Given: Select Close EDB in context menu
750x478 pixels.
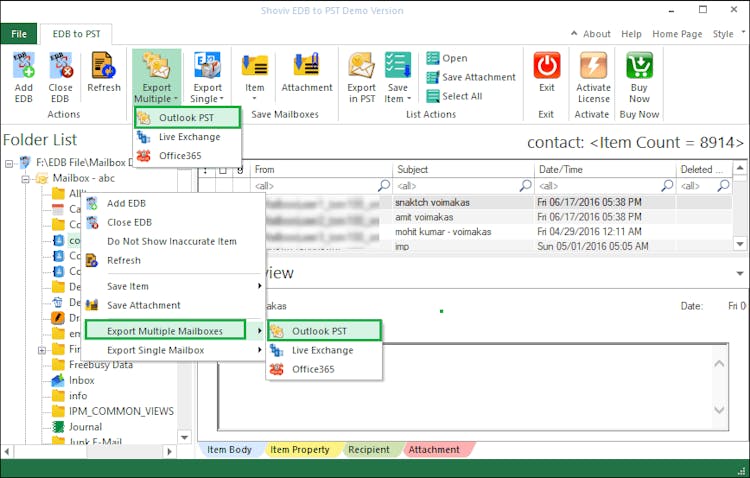Looking at the screenshot, I should 172,222.
